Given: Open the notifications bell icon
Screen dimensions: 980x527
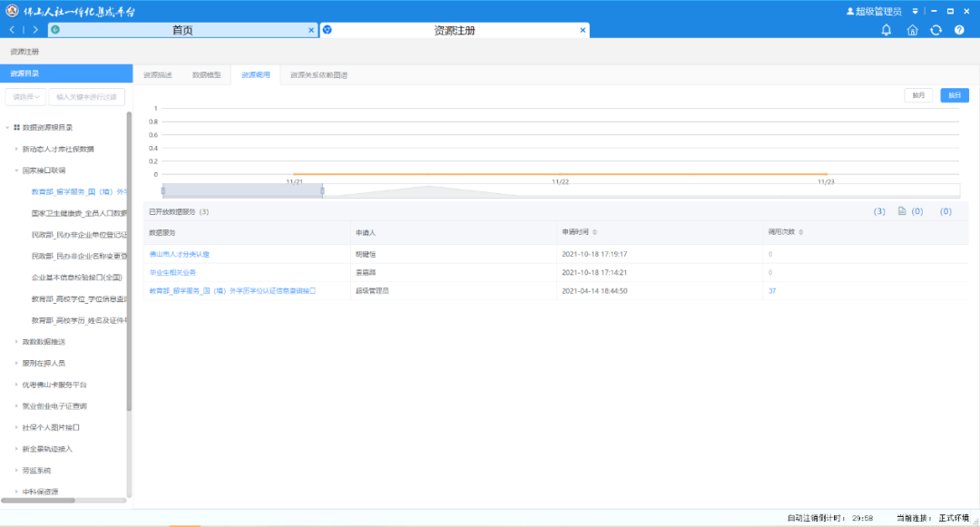Looking at the screenshot, I should 887,30.
